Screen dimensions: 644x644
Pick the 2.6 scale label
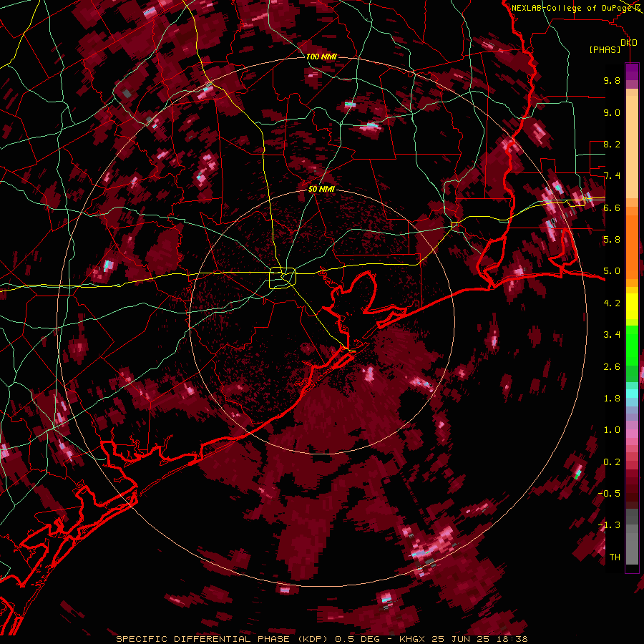tap(612, 367)
